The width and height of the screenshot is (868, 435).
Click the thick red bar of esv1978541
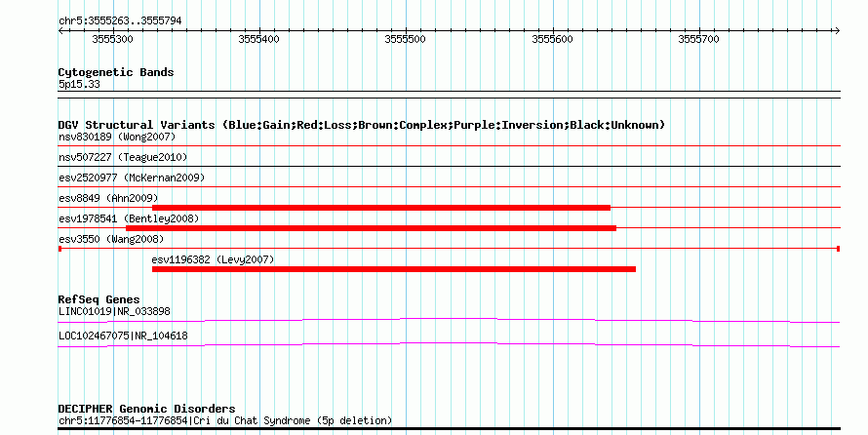(371, 228)
